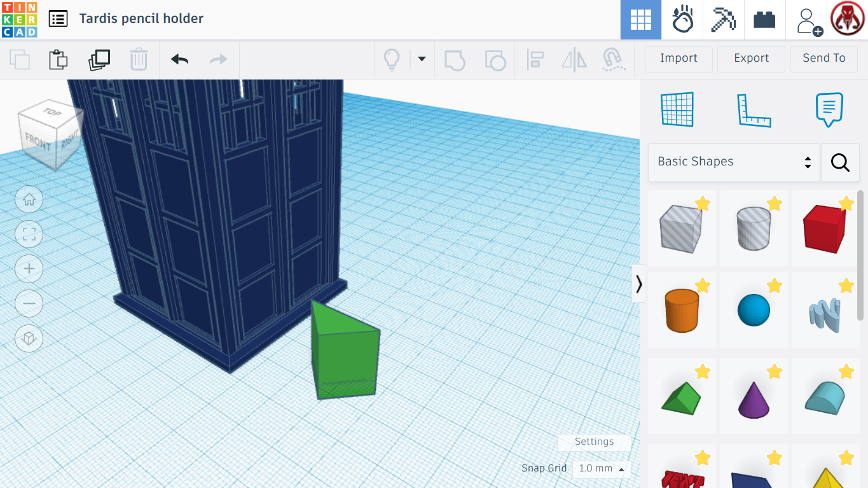Ungroup the selected shapes
Viewport: 868px width, 488px height.
coord(495,60)
